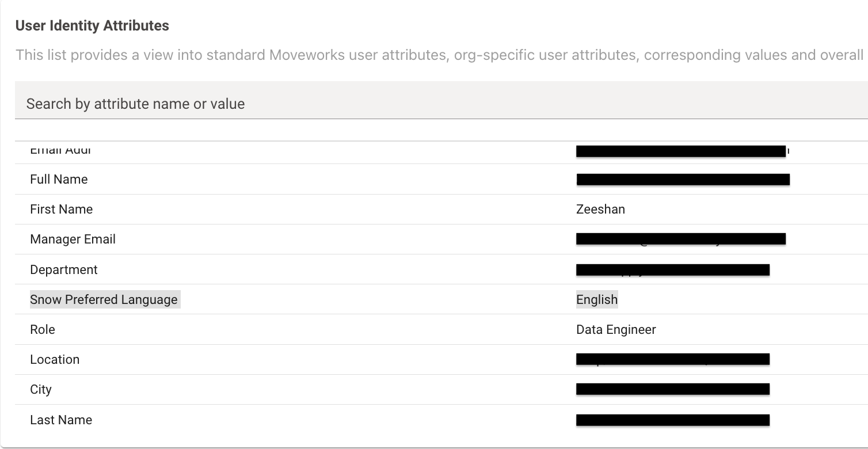
Task: Click the Snow Preferred Language label
Action: point(104,299)
